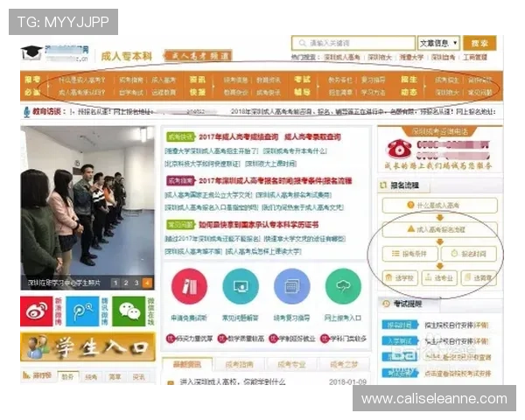Click the bar chart icon beside 排行榜
525x420 pixels.
pyautogui.click(x=26, y=374)
